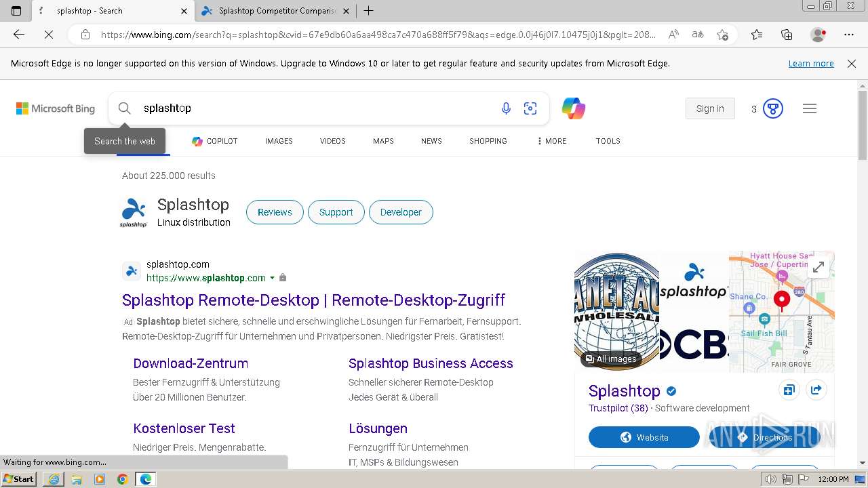868x488 pixels.
Task: Switch to the NEWS tab
Action: click(431, 141)
